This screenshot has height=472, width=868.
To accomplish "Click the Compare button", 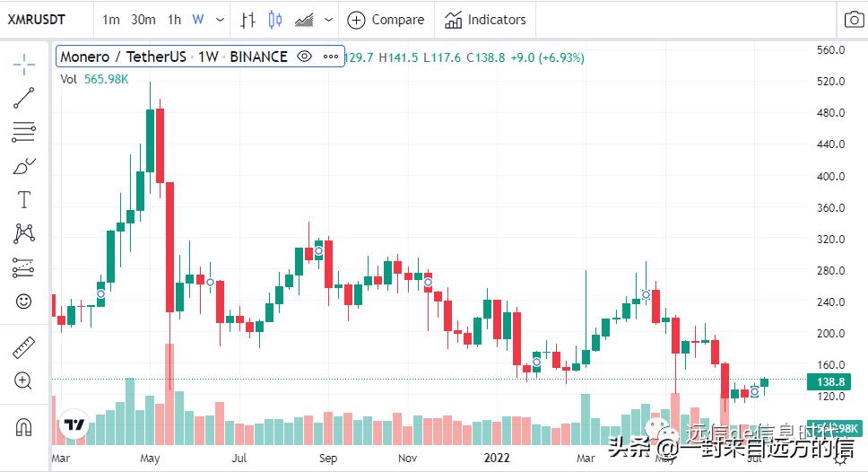I will tap(386, 20).
